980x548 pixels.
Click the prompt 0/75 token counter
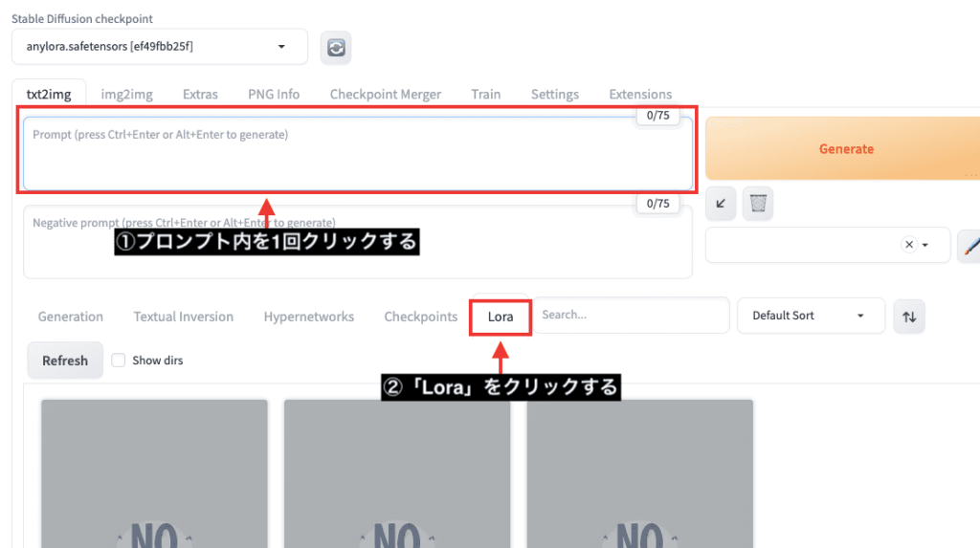coord(657,115)
